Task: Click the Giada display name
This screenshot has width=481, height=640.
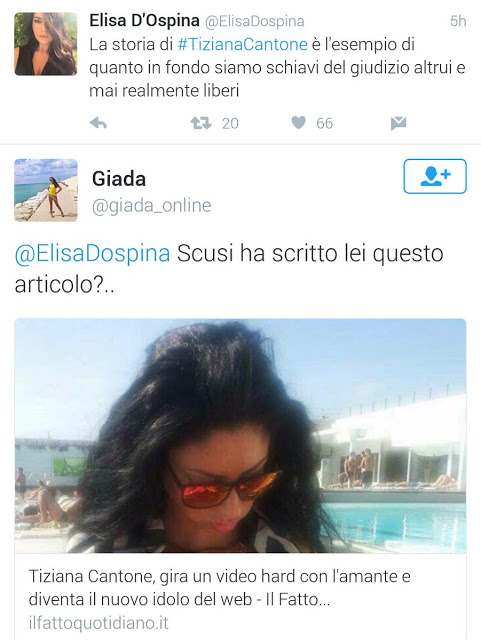Action: pos(119,178)
